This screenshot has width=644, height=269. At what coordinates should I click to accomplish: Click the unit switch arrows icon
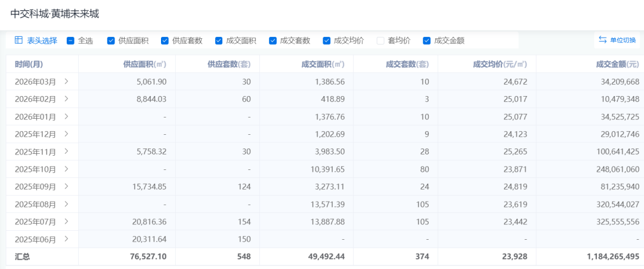click(602, 40)
